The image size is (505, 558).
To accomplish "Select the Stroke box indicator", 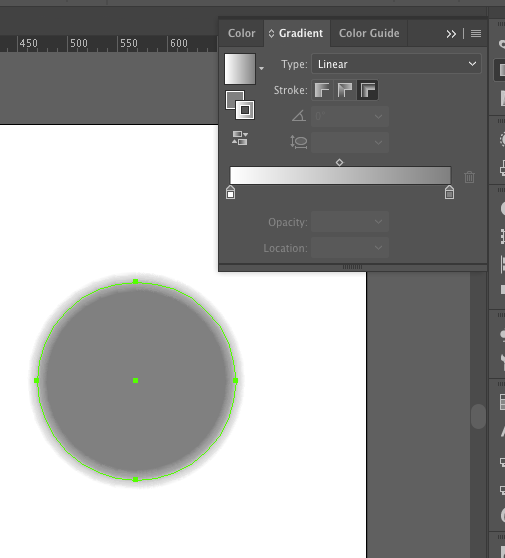I will 245,110.
